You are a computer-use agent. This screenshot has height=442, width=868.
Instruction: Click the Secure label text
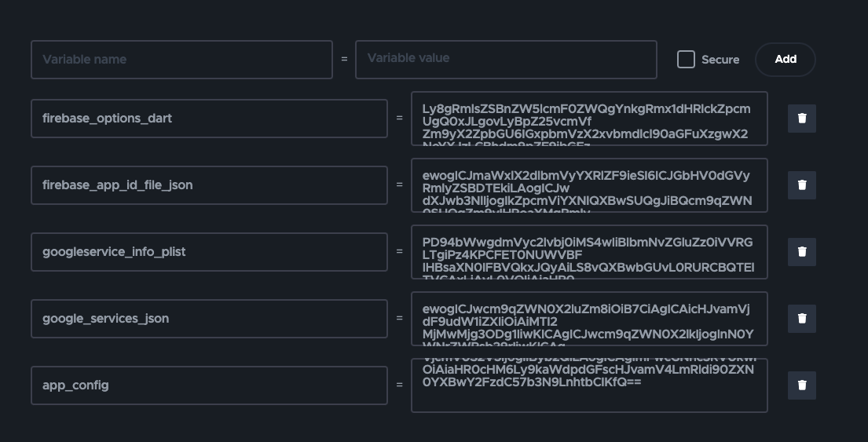[720, 60]
